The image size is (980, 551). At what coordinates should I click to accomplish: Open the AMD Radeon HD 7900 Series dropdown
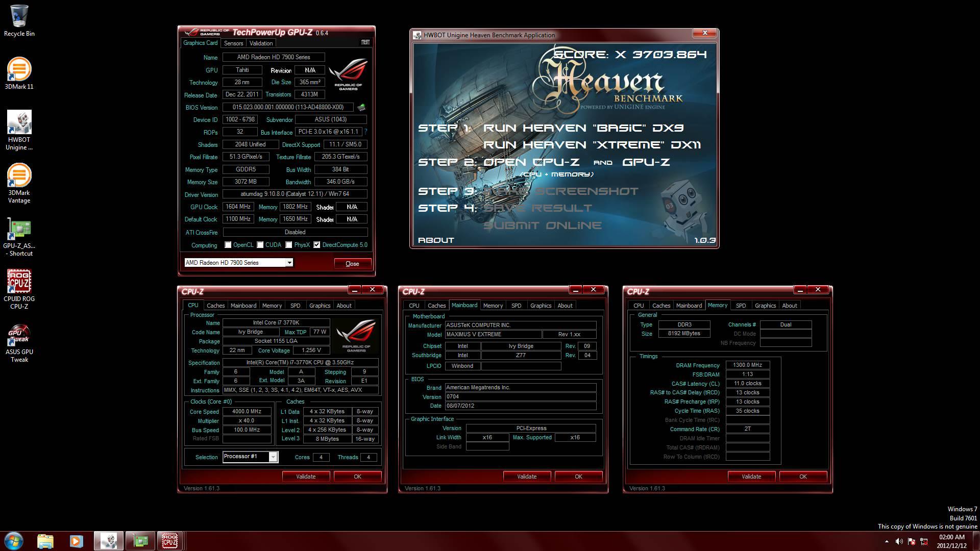(238, 262)
